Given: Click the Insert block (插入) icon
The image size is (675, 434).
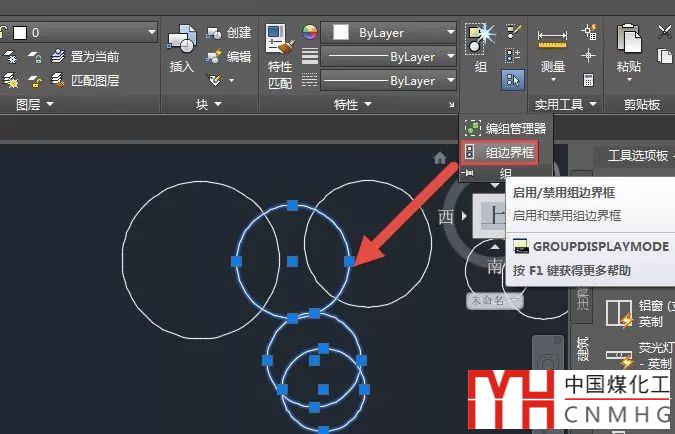Looking at the screenshot, I should 181,47.
